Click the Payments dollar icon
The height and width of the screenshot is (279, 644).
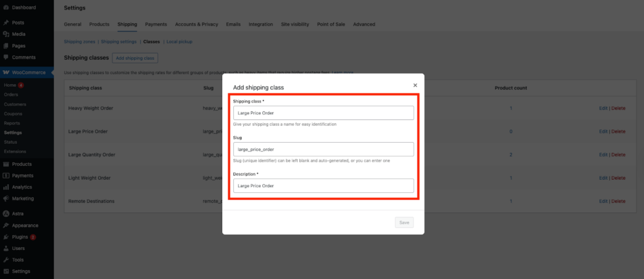(6, 175)
